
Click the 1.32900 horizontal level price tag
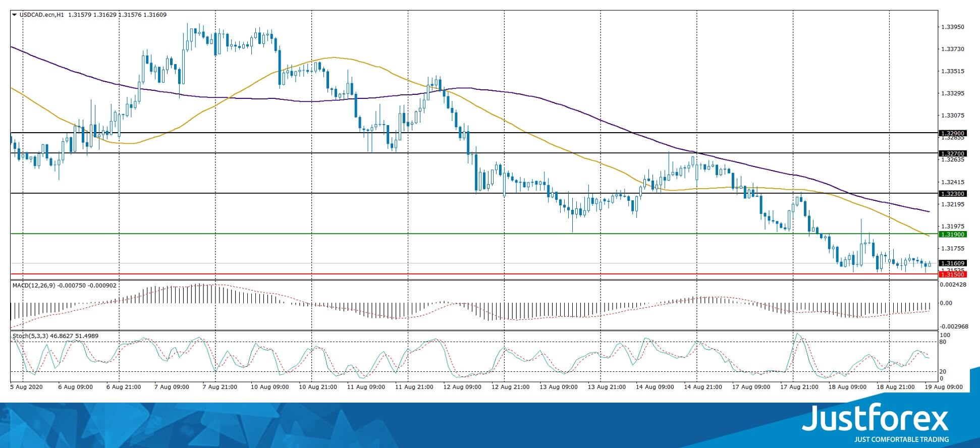tap(952, 133)
